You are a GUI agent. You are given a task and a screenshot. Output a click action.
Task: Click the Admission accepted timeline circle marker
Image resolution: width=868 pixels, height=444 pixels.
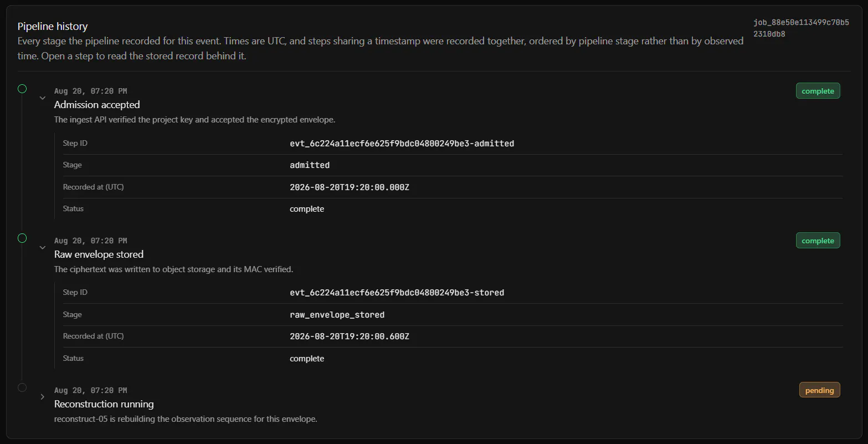22,89
